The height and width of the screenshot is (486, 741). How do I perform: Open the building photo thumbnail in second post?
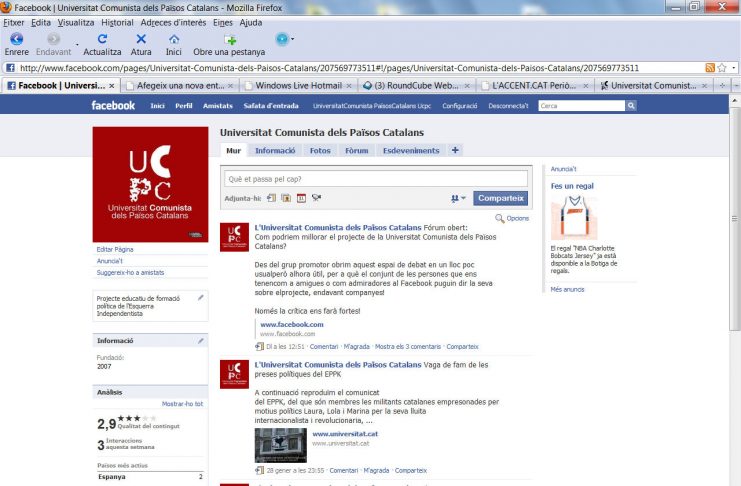(281, 445)
